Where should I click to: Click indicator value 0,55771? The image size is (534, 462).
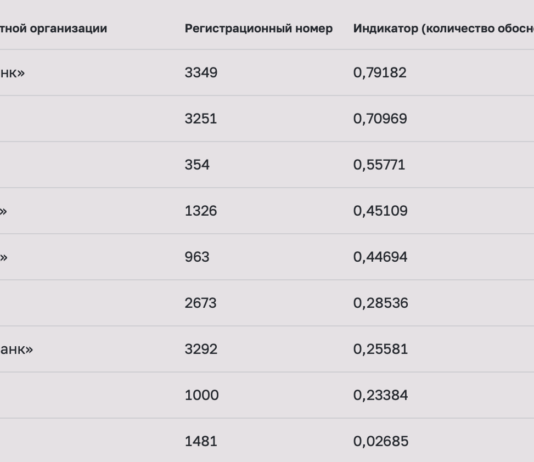click(x=379, y=165)
